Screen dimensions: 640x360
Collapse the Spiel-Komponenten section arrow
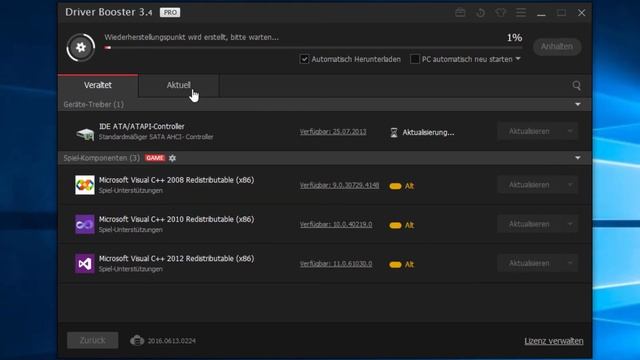(578, 158)
